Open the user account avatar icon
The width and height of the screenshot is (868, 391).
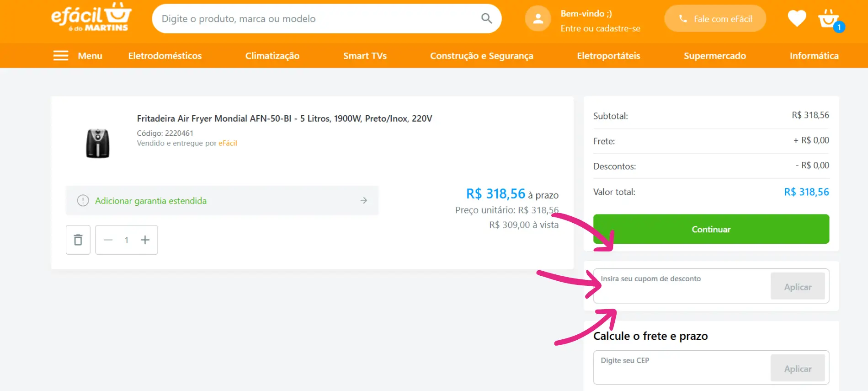(538, 19)
